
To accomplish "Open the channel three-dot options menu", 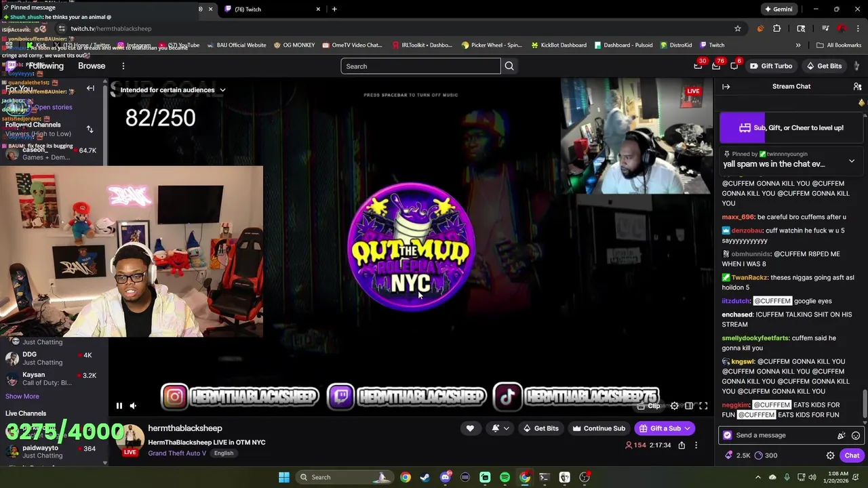I will [x=696, y=445].
